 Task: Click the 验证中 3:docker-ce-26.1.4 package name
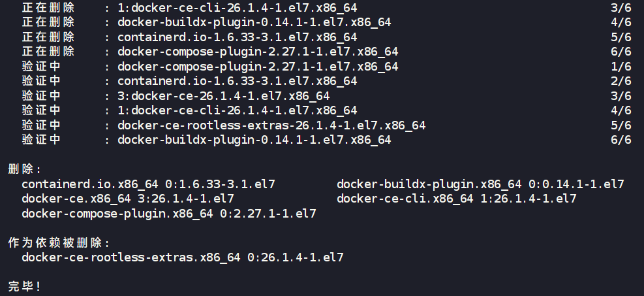click(x=223, y=96)
